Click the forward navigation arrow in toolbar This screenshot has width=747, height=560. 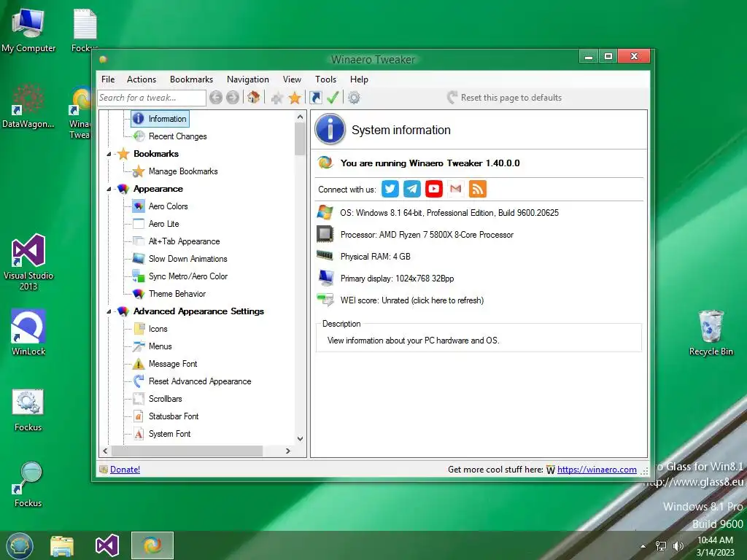(233, 98)
